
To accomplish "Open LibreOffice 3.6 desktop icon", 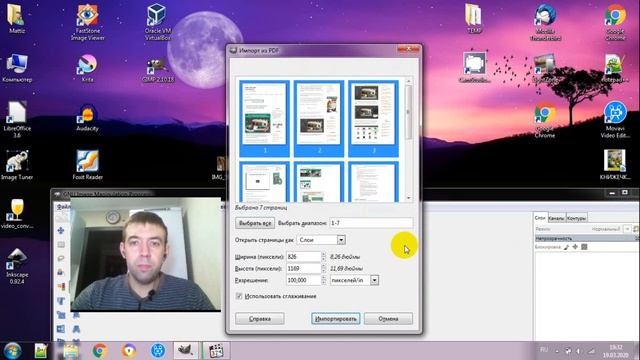I will click(x=17, y=120).
